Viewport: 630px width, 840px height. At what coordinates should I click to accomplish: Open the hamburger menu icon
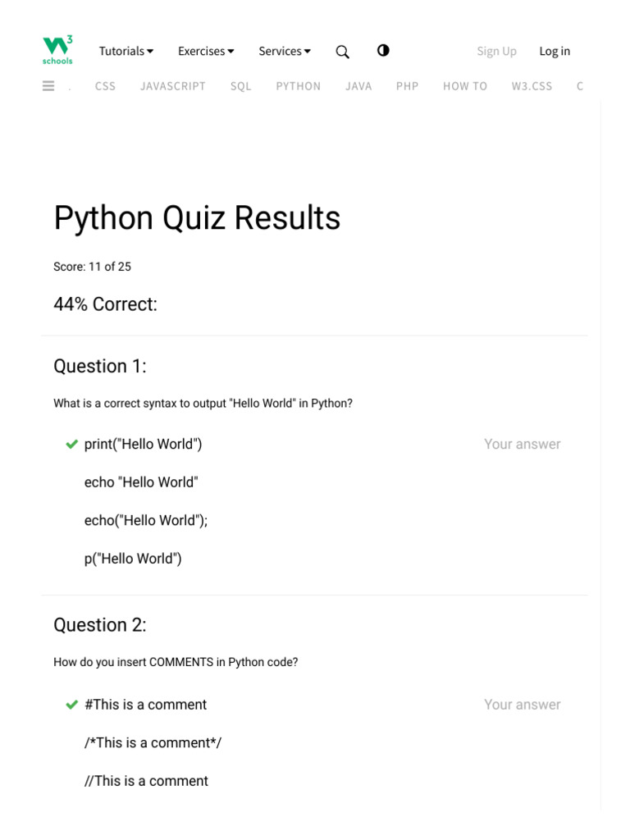(48, 85)
